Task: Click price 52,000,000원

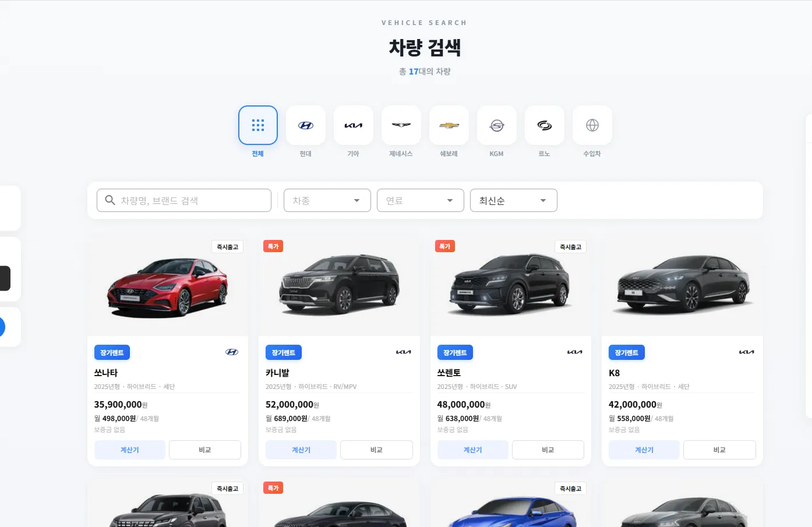Action: 292,405
